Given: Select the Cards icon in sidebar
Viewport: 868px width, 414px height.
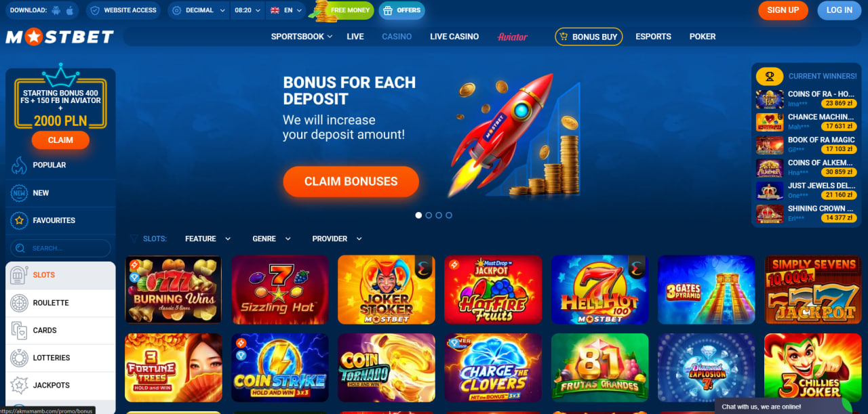Looking at the screenshot, I should tap(19, 331).
